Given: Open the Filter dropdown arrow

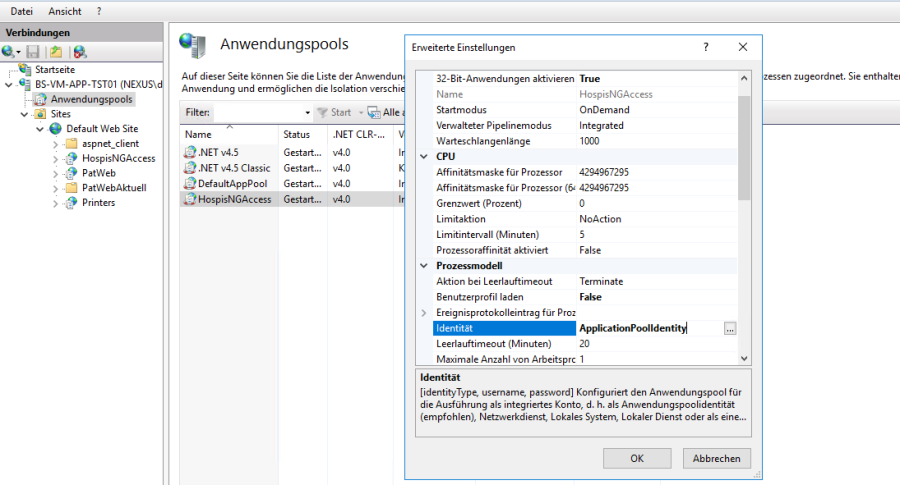Looking at the screenshot, I should (305, 113).
